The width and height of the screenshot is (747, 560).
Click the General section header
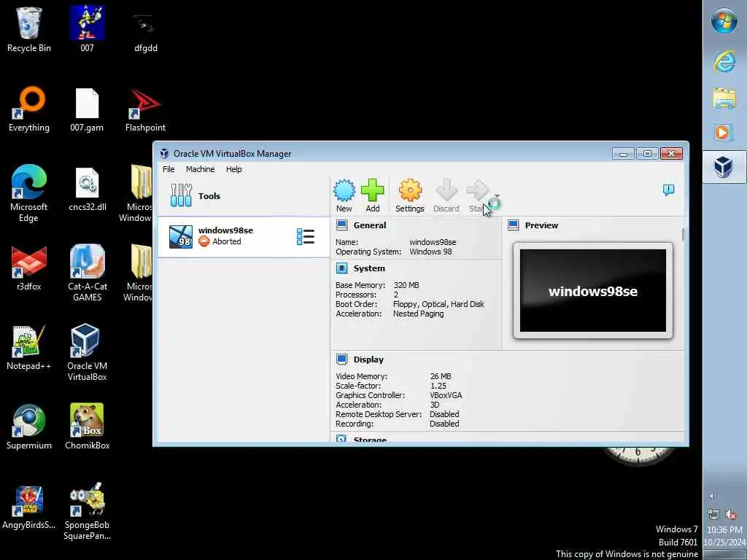[370, 225]
